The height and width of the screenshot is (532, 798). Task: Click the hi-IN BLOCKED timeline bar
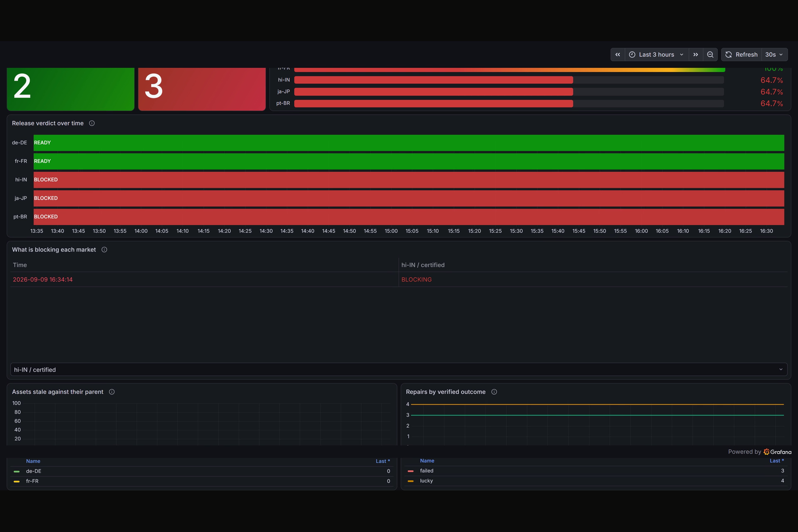409,180
